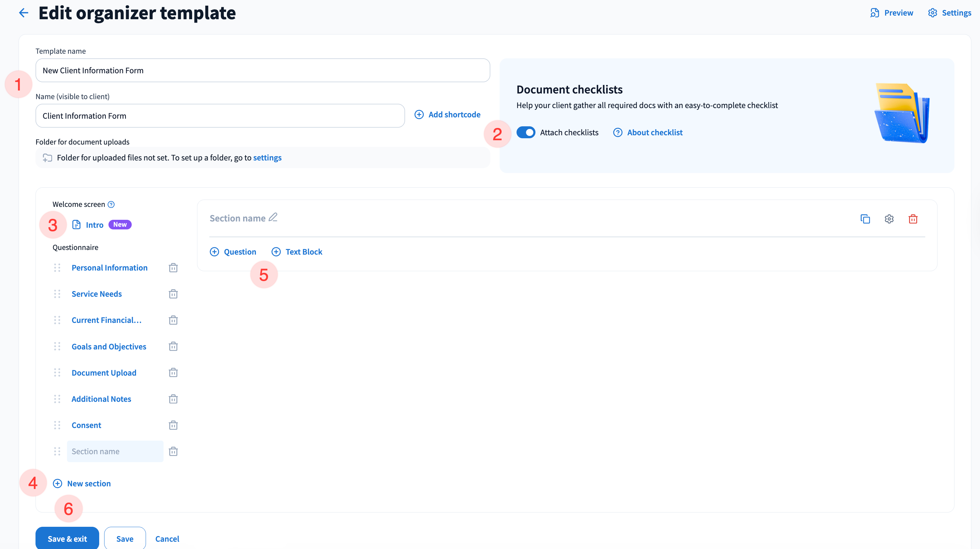Click the About checklist link

[654, 132]
